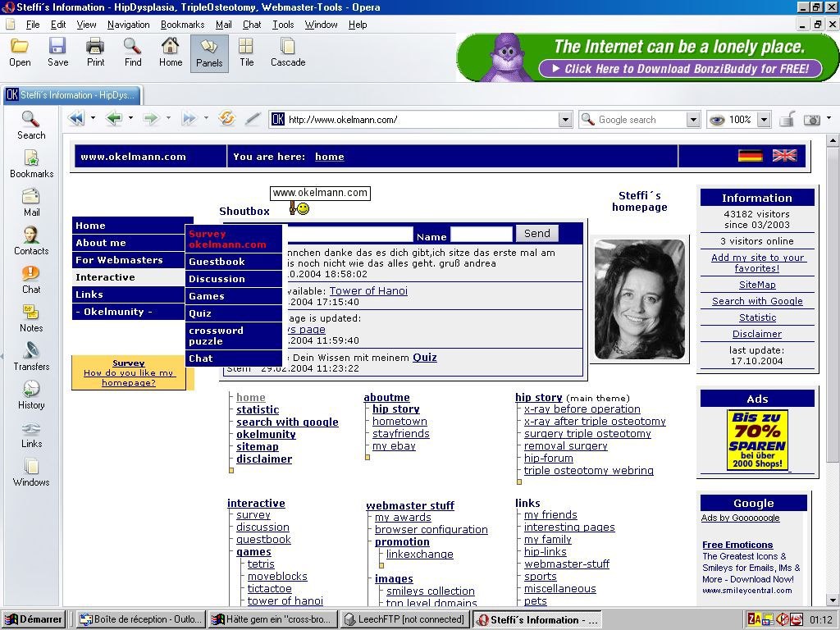840x630 pixels.
Task: Open Rewind button dropdown arrow
Action: [x=93, y=118]
